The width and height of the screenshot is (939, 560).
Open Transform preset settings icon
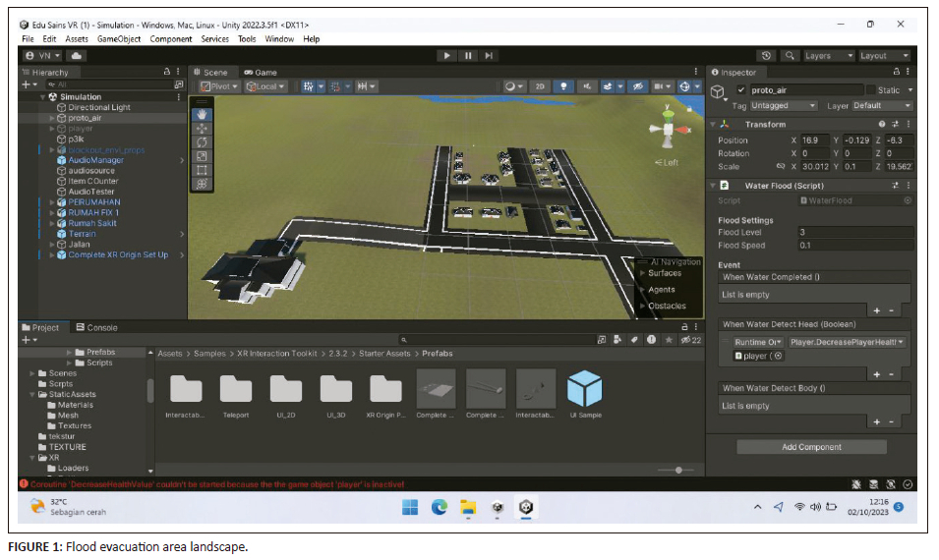point(896,125)
